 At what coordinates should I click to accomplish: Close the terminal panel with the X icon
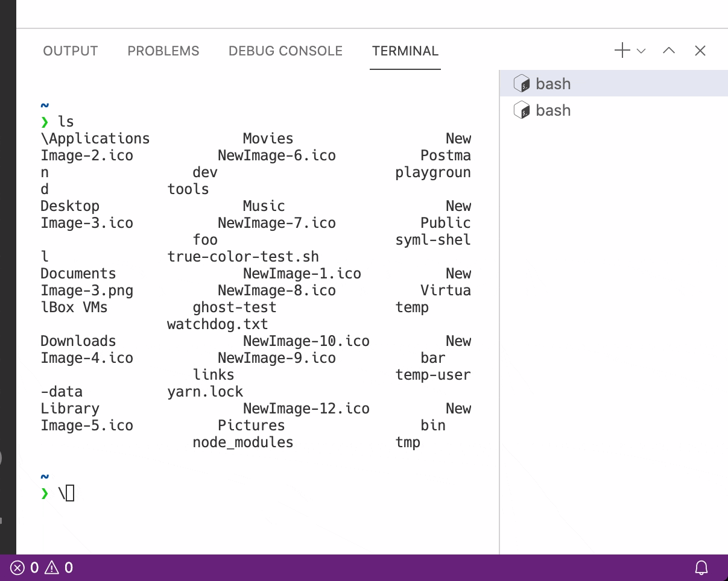tap(700, 51)
